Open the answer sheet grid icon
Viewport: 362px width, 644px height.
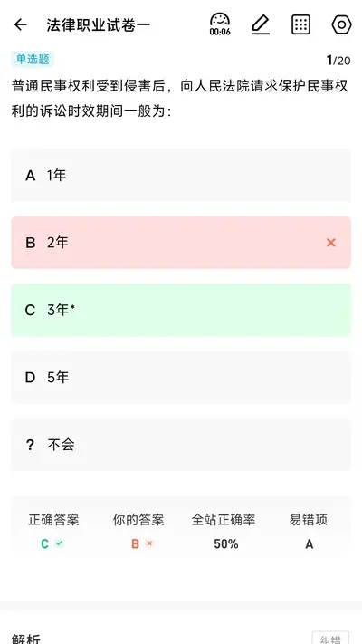tap(300, 24)
